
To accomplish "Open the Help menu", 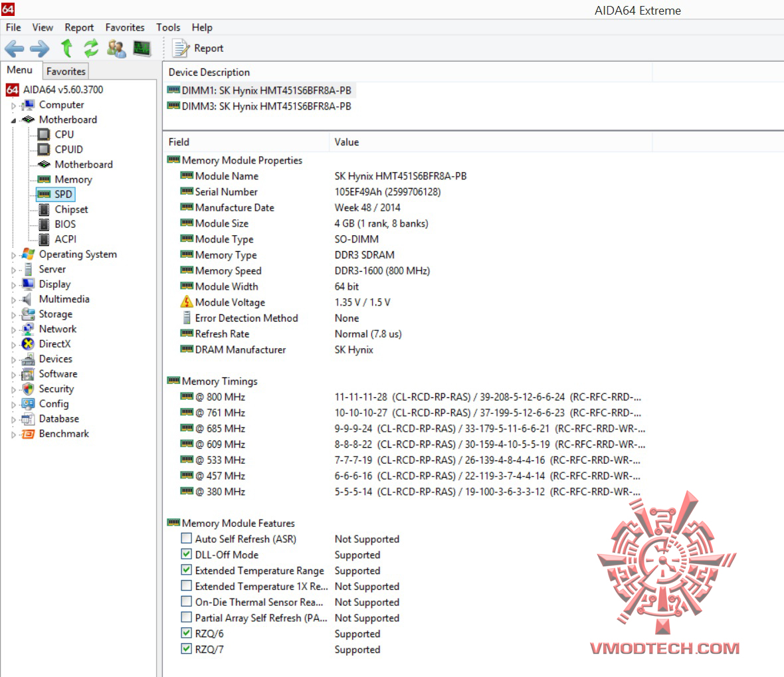I will [202, 27].
